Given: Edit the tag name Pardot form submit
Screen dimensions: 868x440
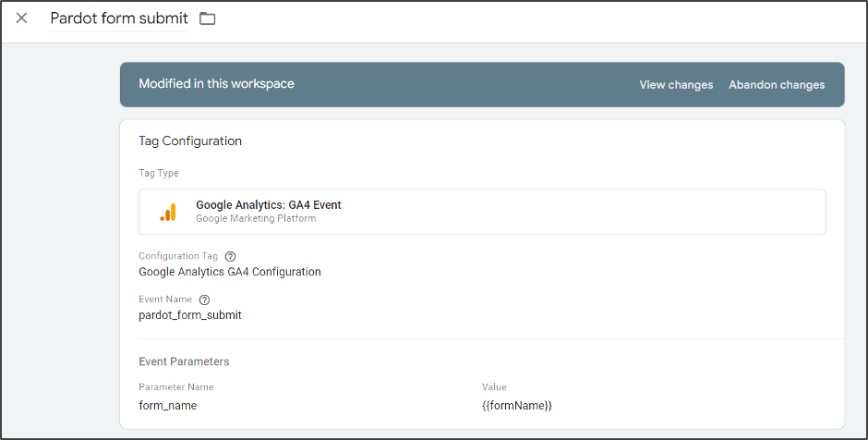Looking at the screenshot, I should point(119,18).
